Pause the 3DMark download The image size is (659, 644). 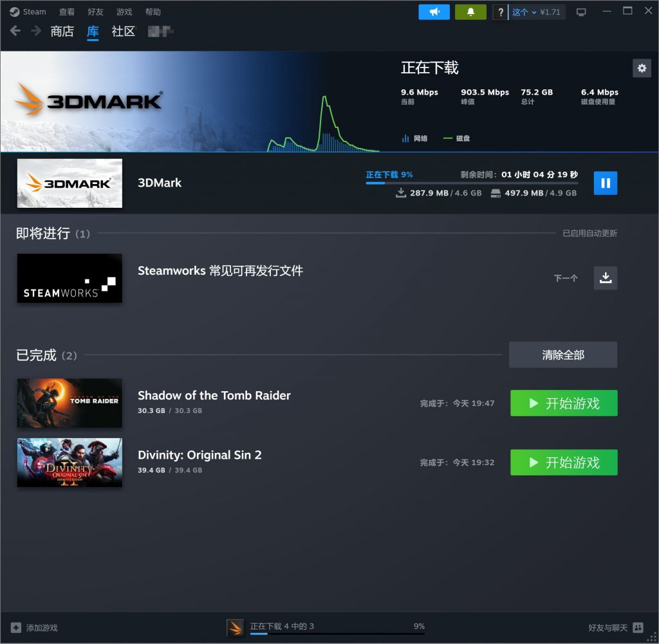pos(605,183)
